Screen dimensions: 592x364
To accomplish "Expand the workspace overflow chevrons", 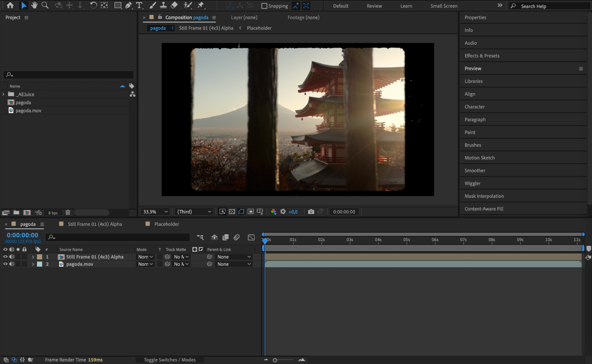I will pos(500,5).
